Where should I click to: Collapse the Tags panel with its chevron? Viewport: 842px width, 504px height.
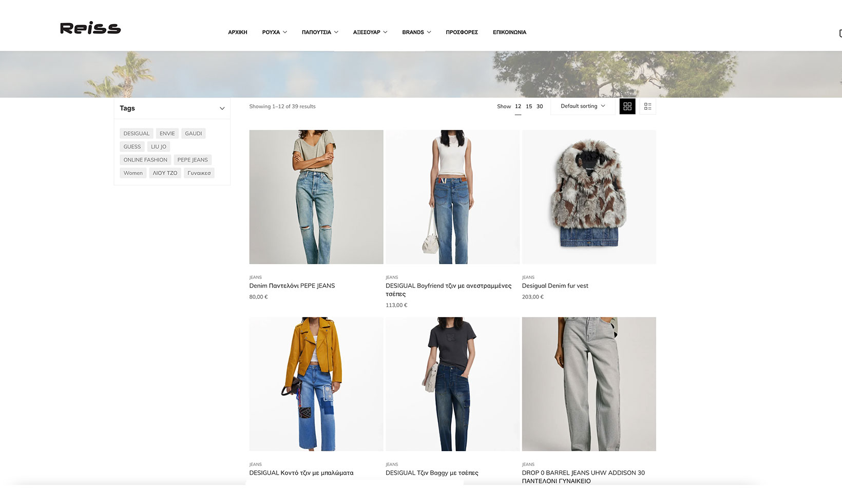222,108
